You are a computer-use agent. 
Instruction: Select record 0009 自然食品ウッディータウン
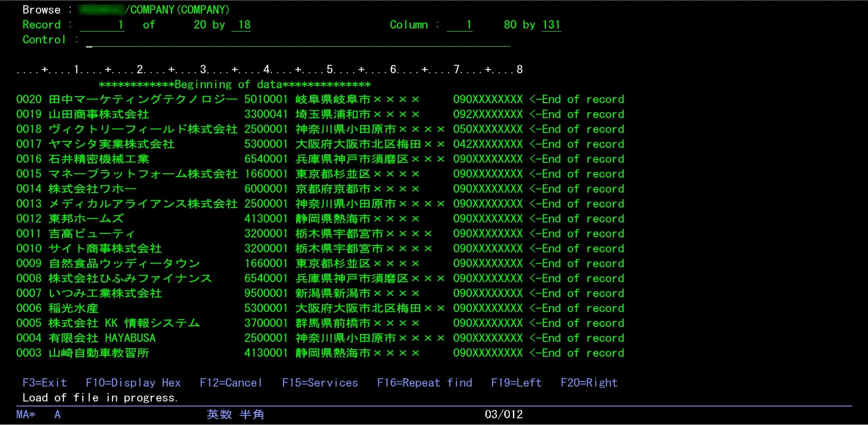320,263
